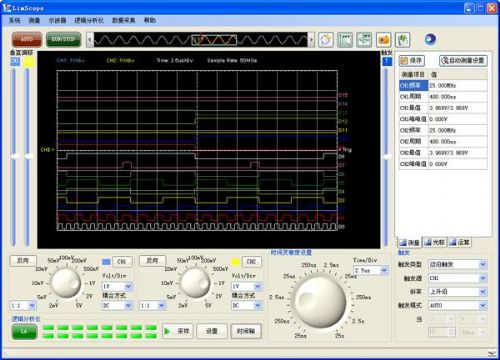Viewport: 500px width, 360px height.
Task: Click the T trigger marker above the trigger slider
Action: click(x=387, y=61)
